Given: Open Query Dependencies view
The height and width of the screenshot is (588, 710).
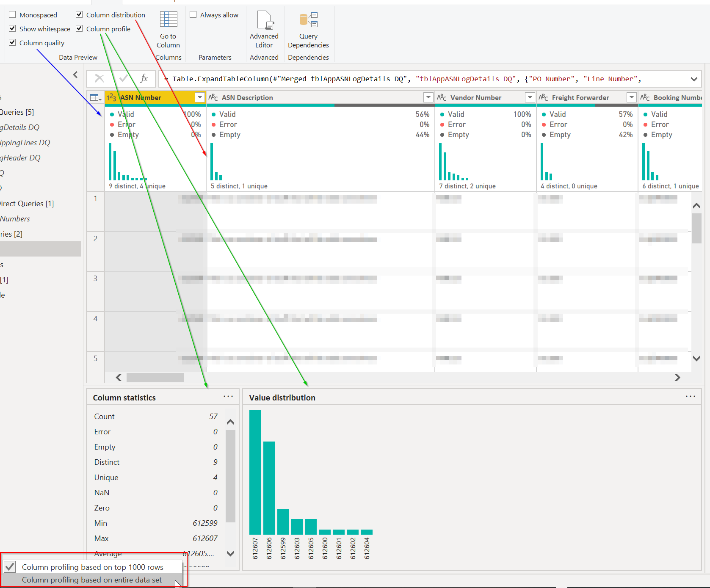Looking at the screenshot, I should tap(308, 30).
